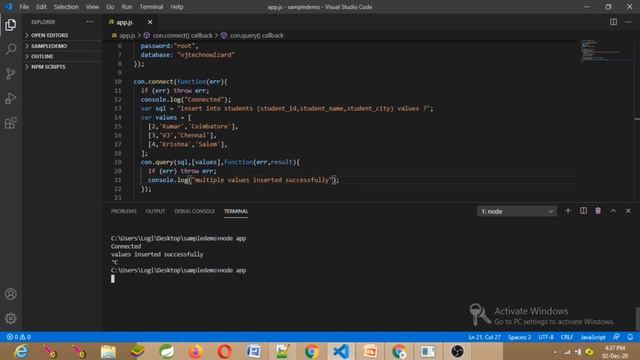Open the Terminal menu
The width and height of the screenshot is (640, 360).
[151, 7]
